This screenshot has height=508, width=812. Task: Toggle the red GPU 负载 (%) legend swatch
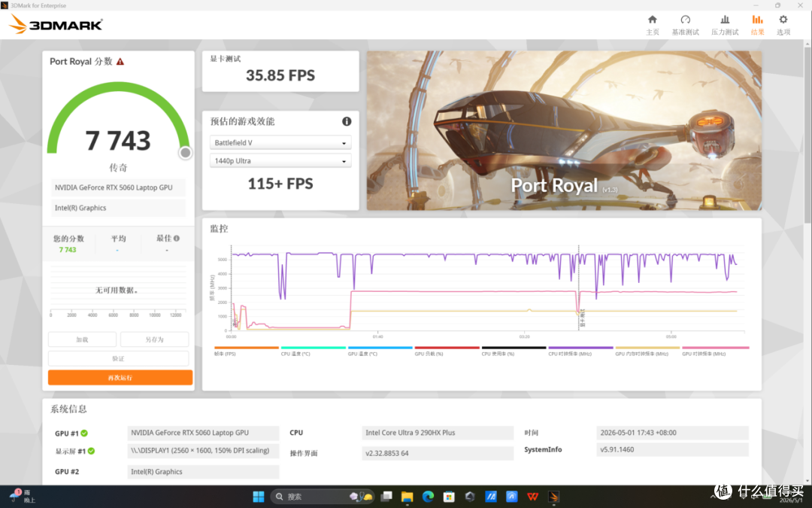[447, 348]
